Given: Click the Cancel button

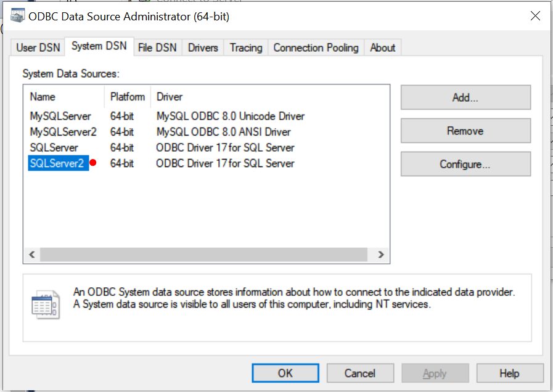Looking at the screenshot, I should (360, 373).
